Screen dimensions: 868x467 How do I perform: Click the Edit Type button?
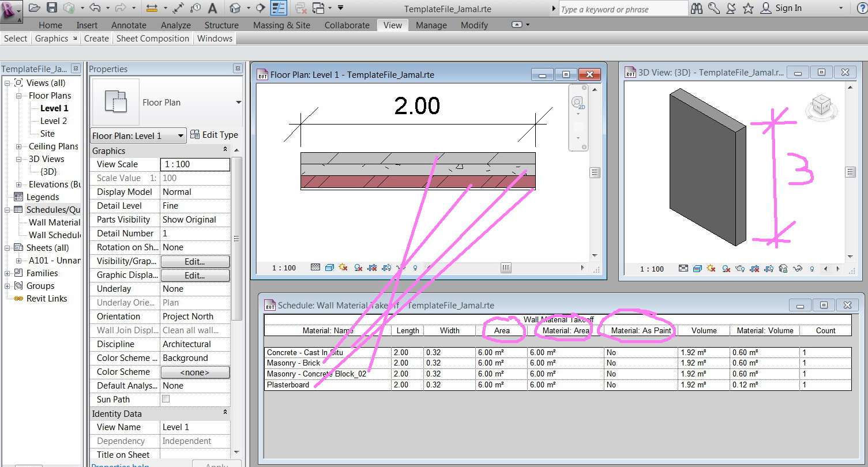pyautogui.click(x=214, y=135)
